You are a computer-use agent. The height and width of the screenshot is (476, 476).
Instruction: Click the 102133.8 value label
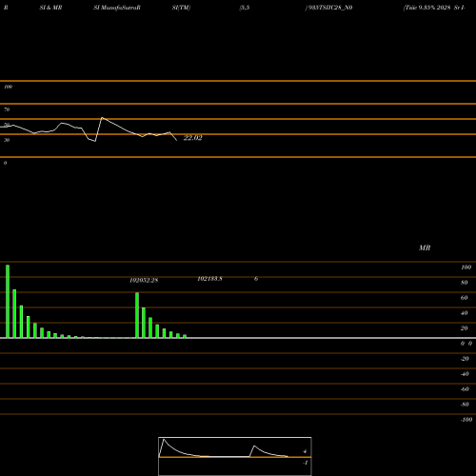coord(209,279)
